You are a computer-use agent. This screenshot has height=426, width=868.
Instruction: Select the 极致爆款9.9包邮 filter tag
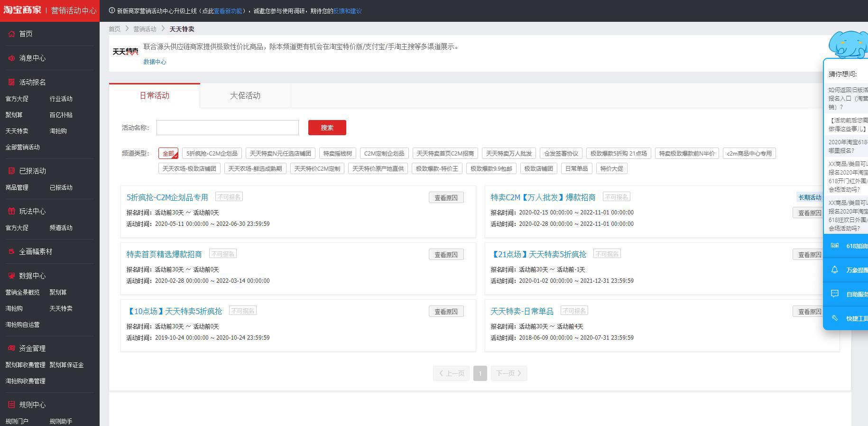click(491, 168)
